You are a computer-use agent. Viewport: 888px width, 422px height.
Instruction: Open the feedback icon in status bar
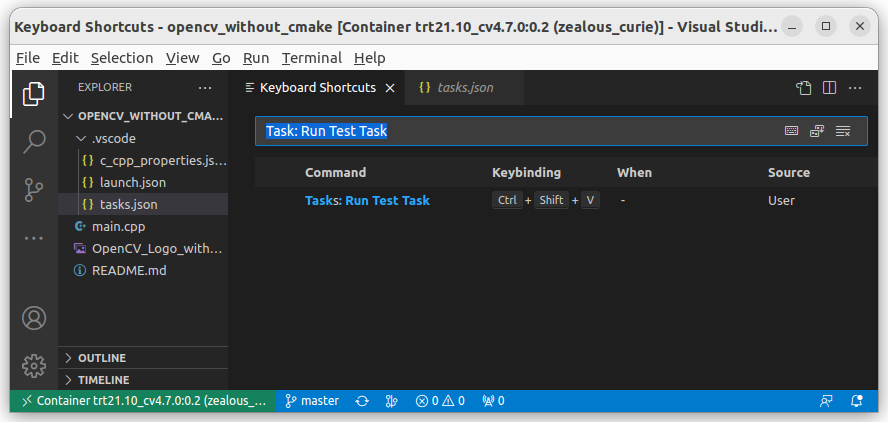pyautogui.click(x=826, y=401)
